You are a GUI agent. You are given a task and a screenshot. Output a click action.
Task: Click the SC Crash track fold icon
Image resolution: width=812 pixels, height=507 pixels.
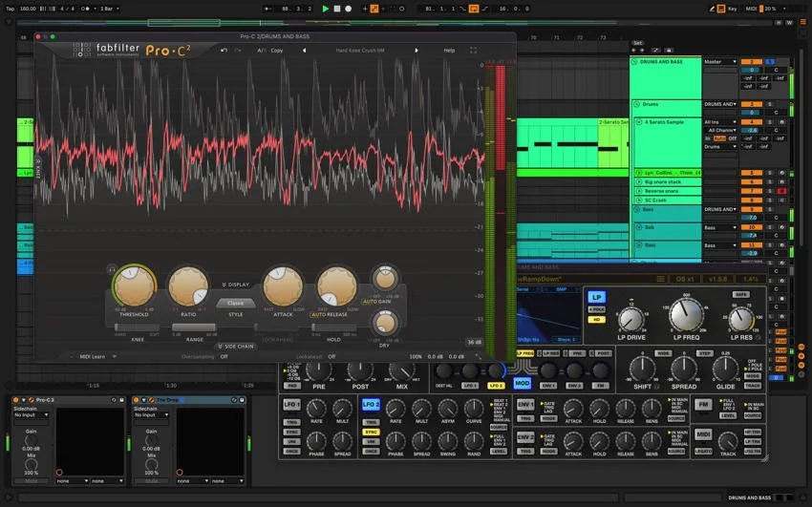tap(639, 200)
